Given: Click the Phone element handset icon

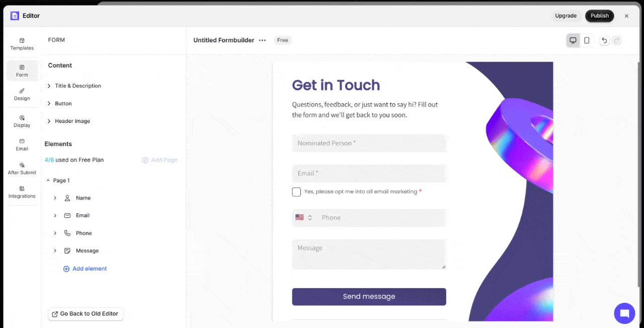Looking at the screenshot, I should (x=67, y=233).
